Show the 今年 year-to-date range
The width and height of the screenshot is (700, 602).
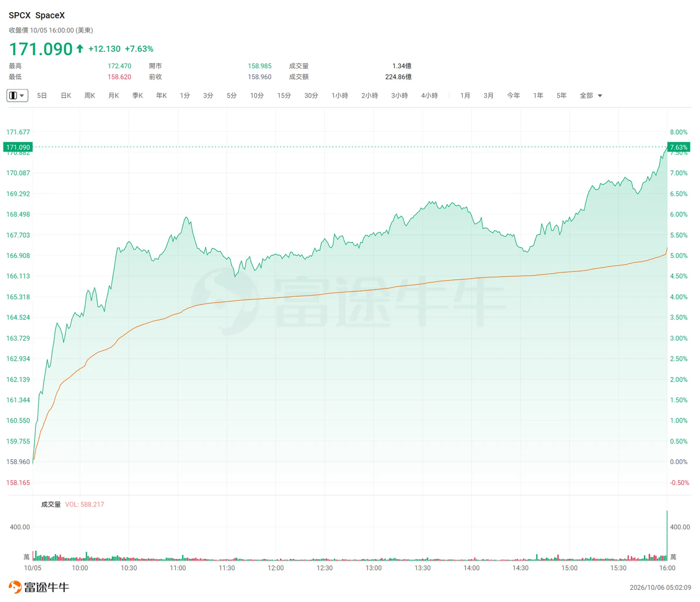click(x=514, y=95)
